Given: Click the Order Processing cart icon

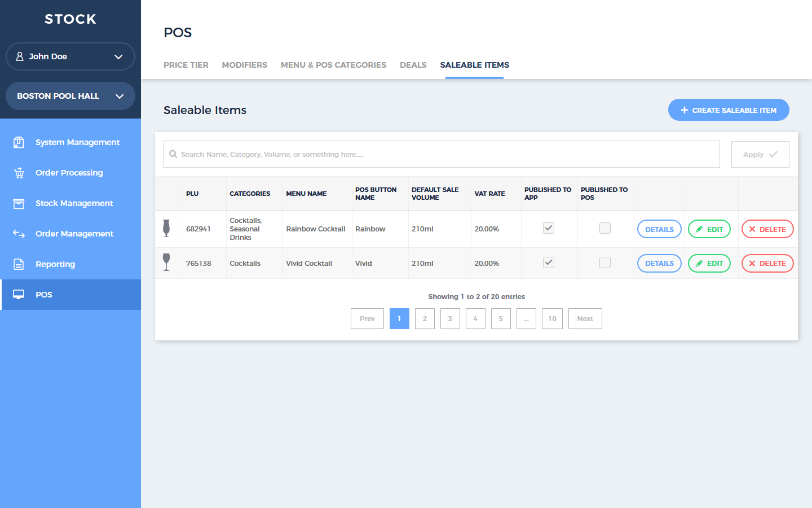Looking at the screenshot, I should coord(19,173).
